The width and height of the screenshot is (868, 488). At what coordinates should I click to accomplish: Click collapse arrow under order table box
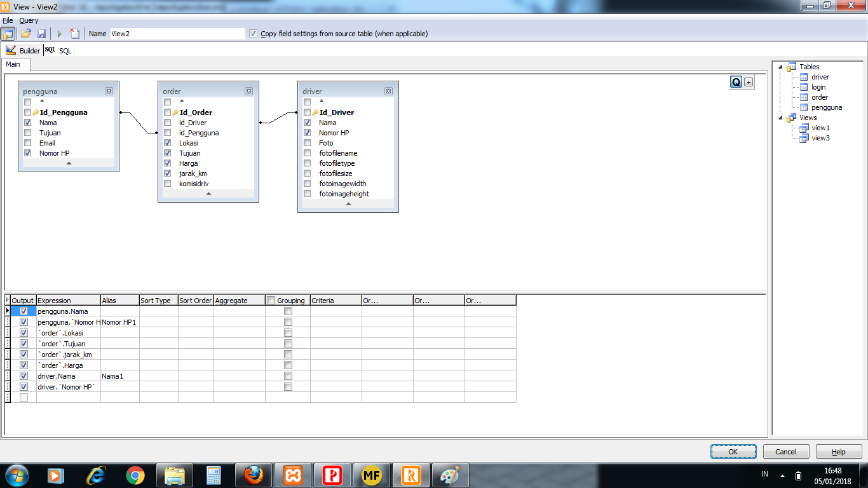(x=208, y=194)
